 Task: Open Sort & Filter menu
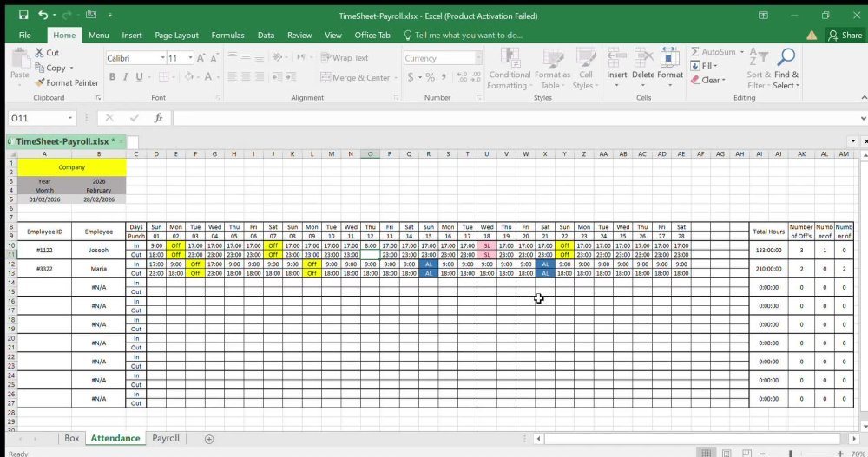(x=758, y=69)
